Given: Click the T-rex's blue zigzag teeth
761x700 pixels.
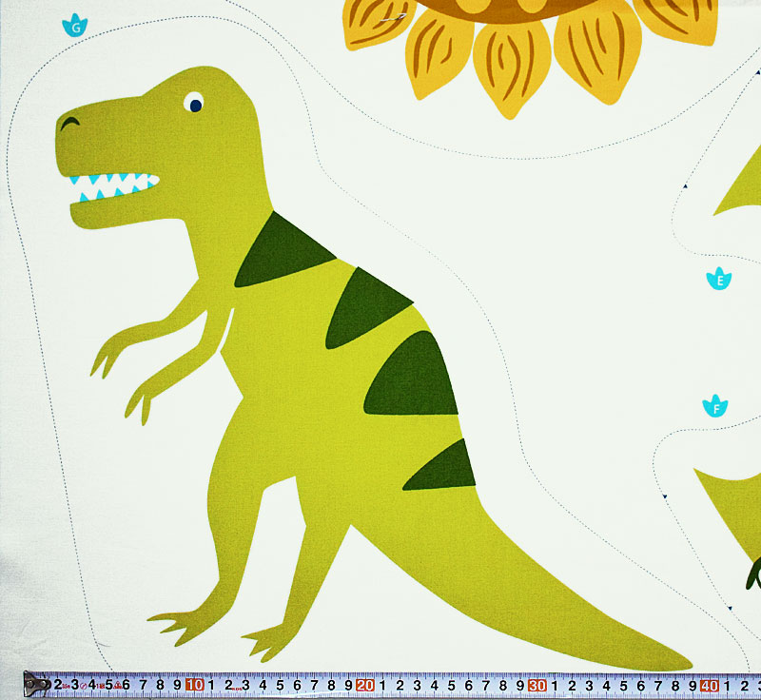Looking at the screenshot, I should (x=113, y=185).
